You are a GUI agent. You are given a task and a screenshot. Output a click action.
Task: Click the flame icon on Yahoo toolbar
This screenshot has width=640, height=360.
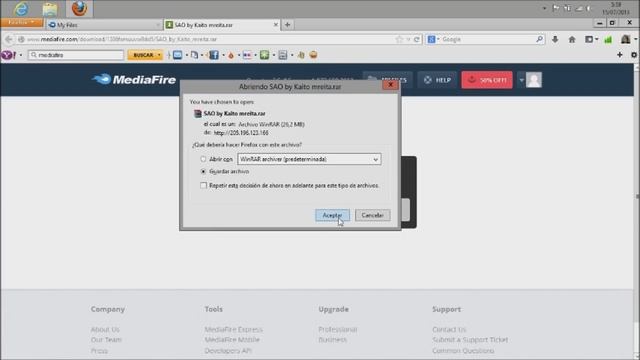(x=231, y=55)
